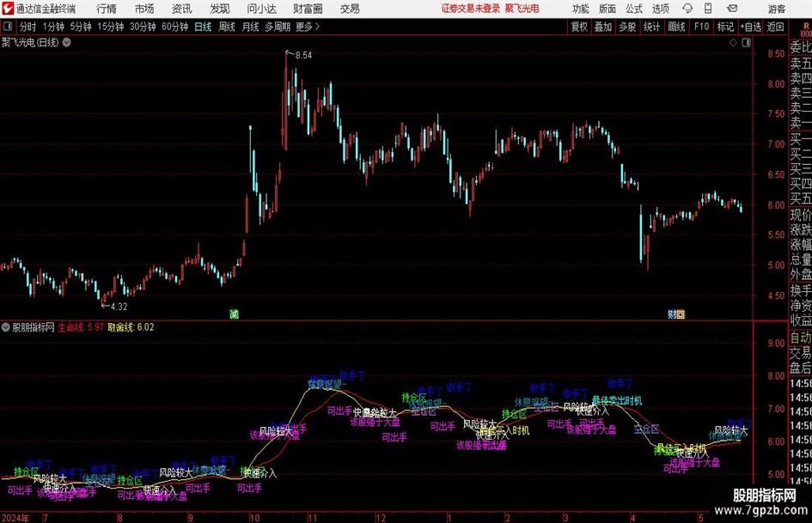Image resolution: width=812 pixels, height=523 pixels.
Task: Click the 统计 statistics button
Action: 651,27
